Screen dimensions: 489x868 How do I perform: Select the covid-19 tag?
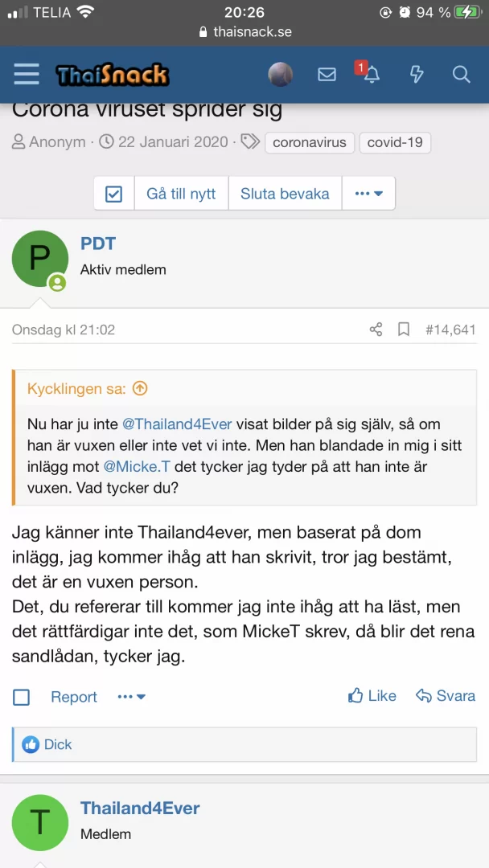(395, 143)
